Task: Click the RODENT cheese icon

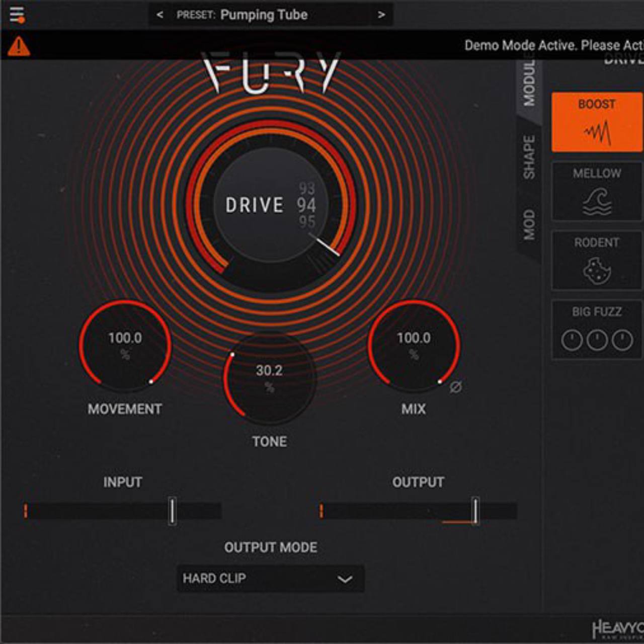Action: (x=597, y=271)
